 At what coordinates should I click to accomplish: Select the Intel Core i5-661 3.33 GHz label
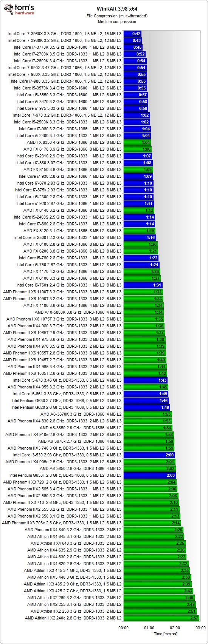67,394
